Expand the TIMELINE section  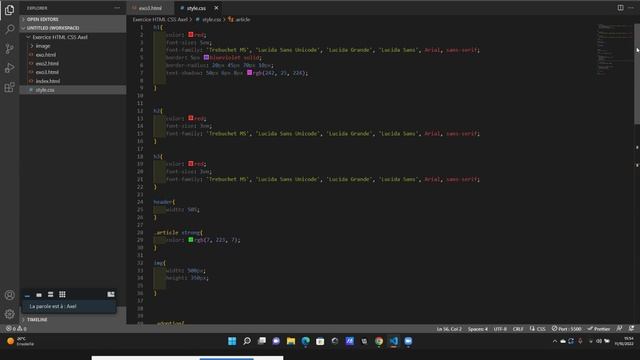point(73,320)
